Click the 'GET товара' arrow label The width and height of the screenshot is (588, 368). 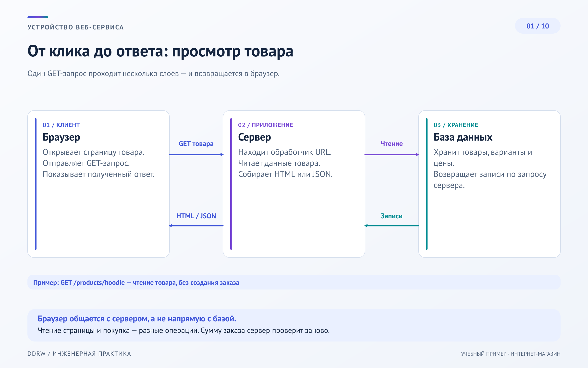pyautogui.click(x=196, y=144)
